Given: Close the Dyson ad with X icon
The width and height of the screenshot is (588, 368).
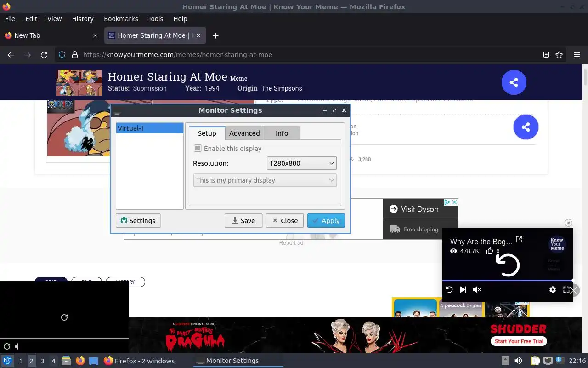Looking at the screenshot, I should point(454,202).
